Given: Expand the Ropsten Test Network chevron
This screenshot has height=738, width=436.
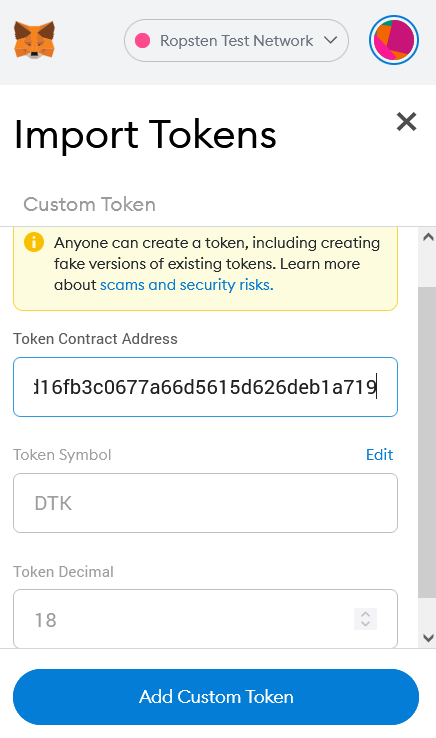Looking at the screenshot, I should [331, 40].
